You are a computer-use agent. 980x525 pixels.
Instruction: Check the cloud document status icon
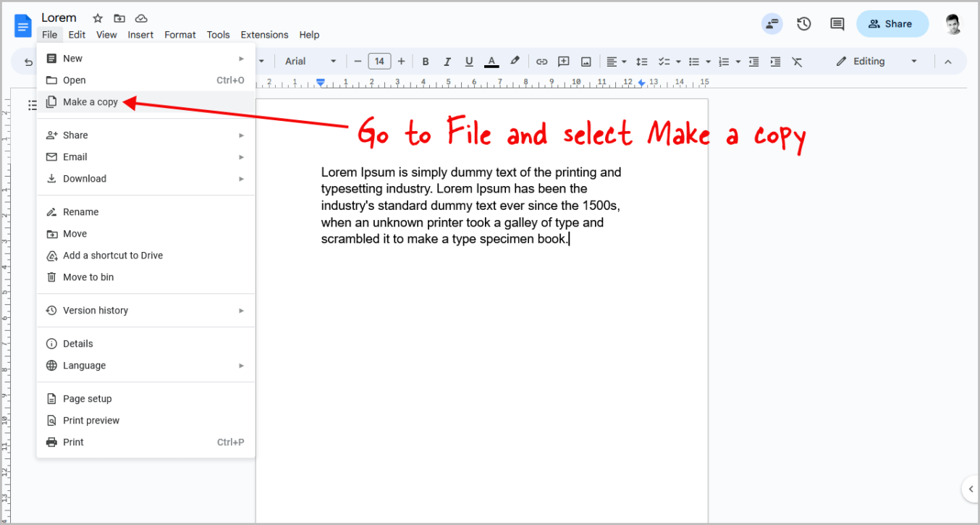tap(141, 18)
